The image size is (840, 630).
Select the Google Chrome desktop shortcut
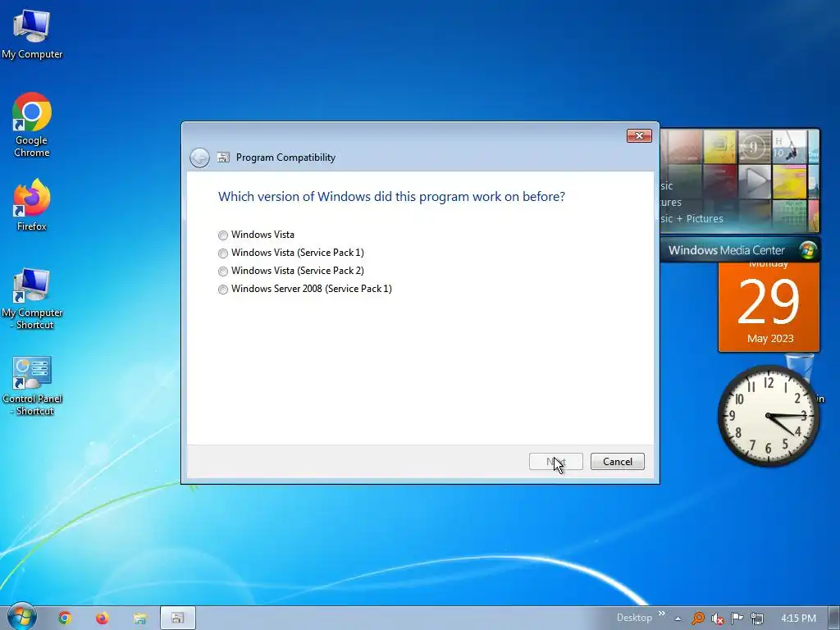(x=32, y=125)
